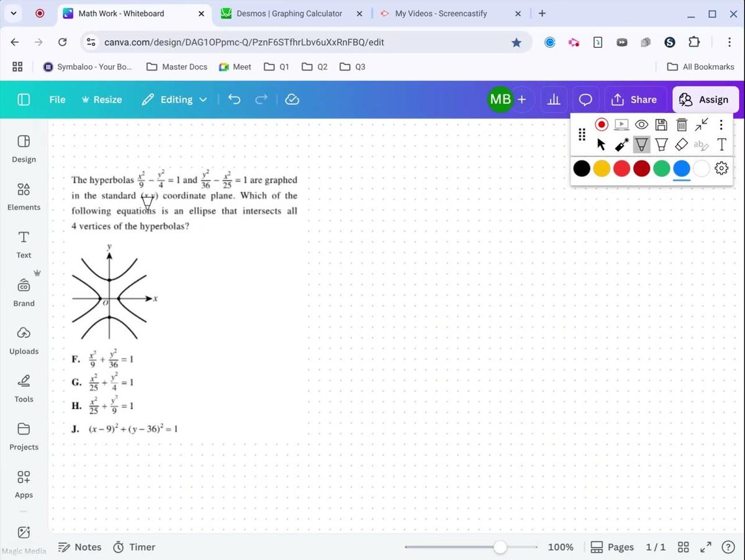This screenshot has height=560, width=745.
Task: Open the File menu
Action: tap(57, 99)
